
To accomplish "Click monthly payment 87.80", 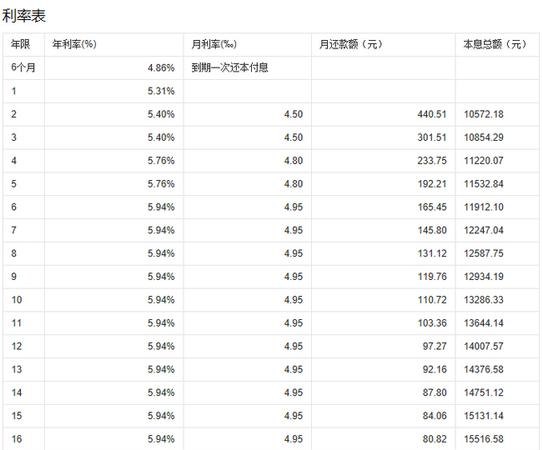I will (x=435, y=393).
